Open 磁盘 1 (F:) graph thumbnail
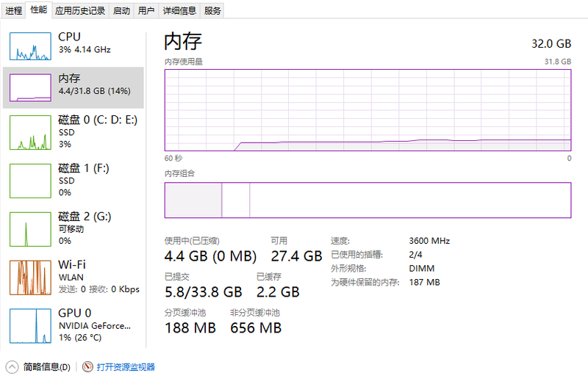 click(30, 181)
